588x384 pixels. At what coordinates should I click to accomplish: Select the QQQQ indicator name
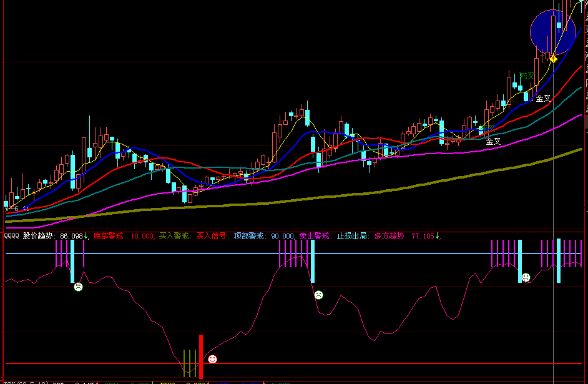pyautogui.click(x=11, y=236)
